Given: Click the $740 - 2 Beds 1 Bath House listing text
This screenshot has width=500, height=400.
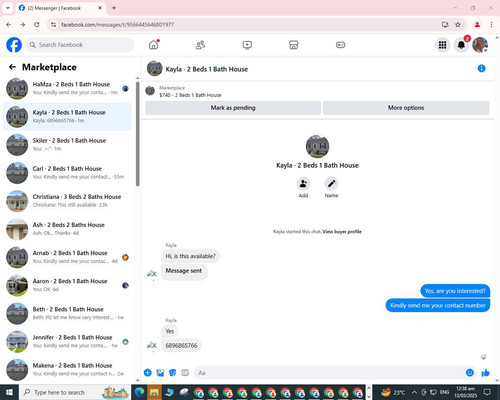Looking at the screenshot, I should [x=190, y=95].
